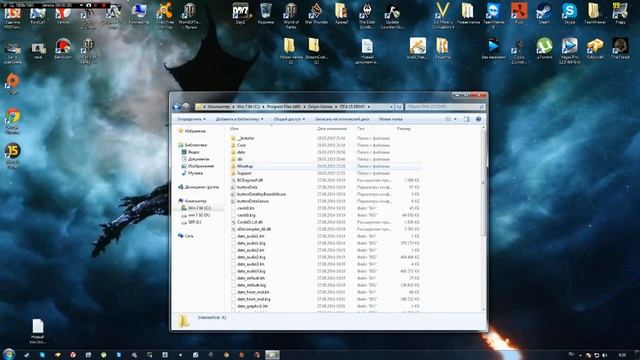Click the Explorer Forward arrow button

tap(186, 107)
